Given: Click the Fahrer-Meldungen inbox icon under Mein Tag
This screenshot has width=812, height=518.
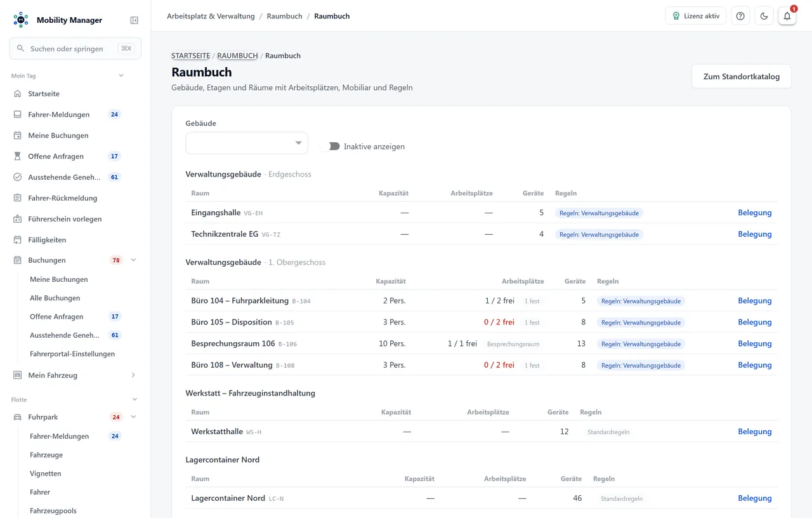Looking at the screenshot, I should pyautogui.click(x=18, y=115).
